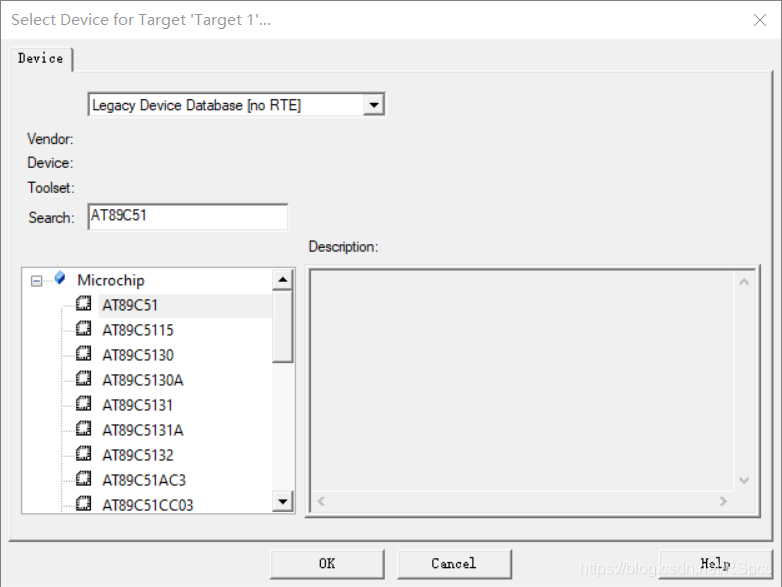
Task: Click the Description box scroll left arrow
Action: pyautogui.click(x=321, y=501)
